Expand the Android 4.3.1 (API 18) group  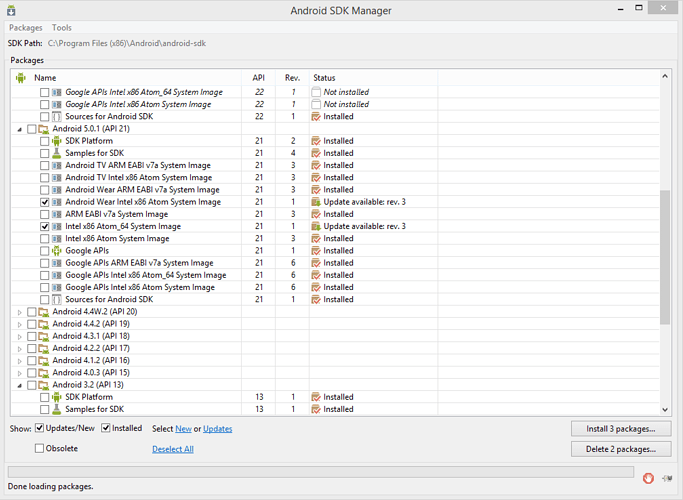(20, 336)
